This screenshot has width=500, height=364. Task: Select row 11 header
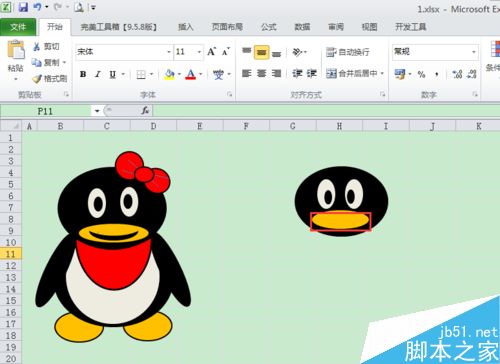[11, 254]
